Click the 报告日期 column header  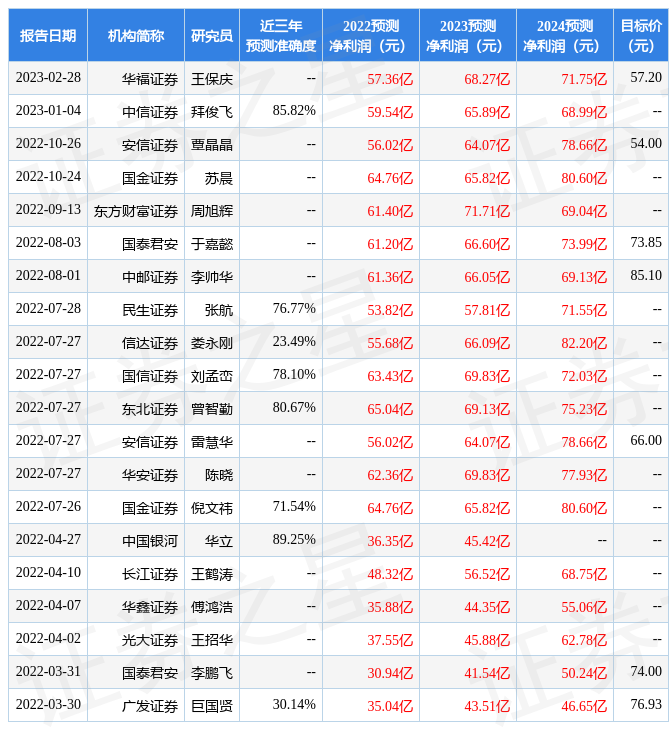(x=47, y=35)
